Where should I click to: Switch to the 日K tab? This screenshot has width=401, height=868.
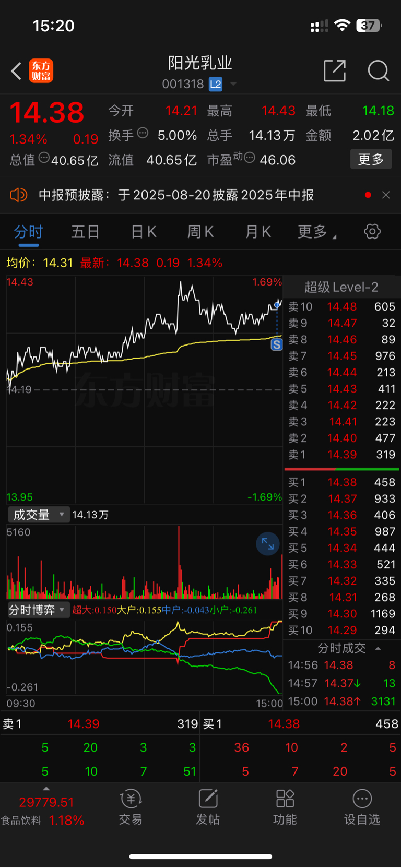(x=144, y=232)
